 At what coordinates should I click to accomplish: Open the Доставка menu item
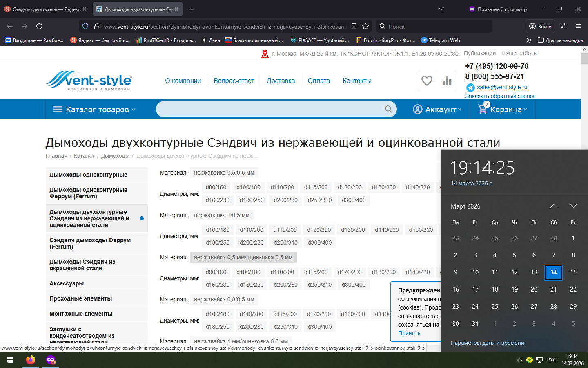coord(281,81)
